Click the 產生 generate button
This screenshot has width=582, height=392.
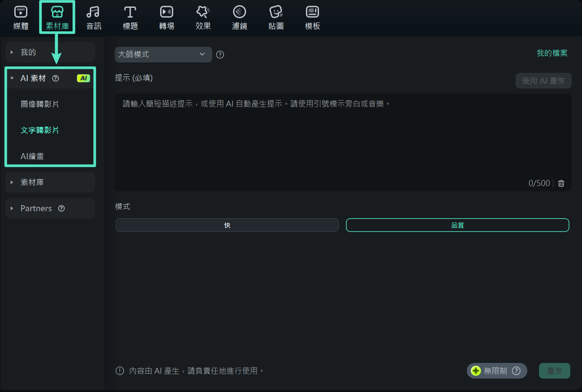555,371
